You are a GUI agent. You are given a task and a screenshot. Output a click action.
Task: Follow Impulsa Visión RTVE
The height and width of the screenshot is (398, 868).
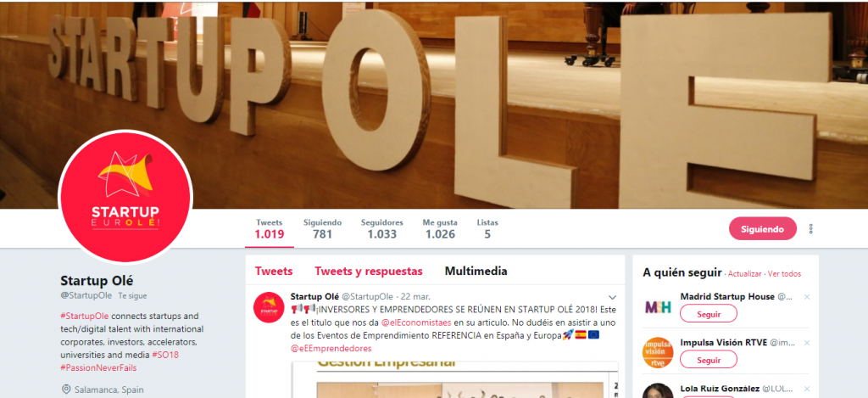[709, 360]
